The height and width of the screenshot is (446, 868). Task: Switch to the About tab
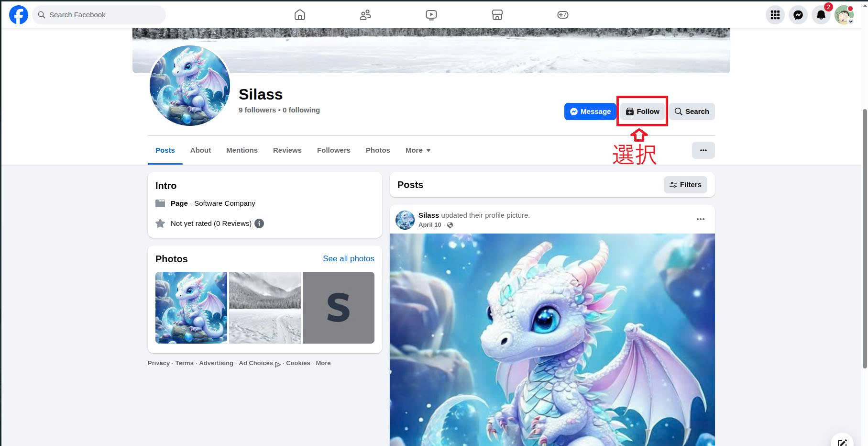(200, 150)
